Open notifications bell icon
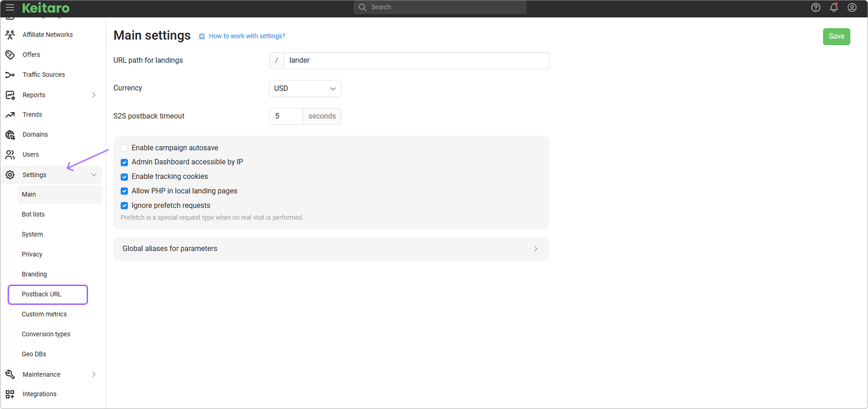 (833, 8)
